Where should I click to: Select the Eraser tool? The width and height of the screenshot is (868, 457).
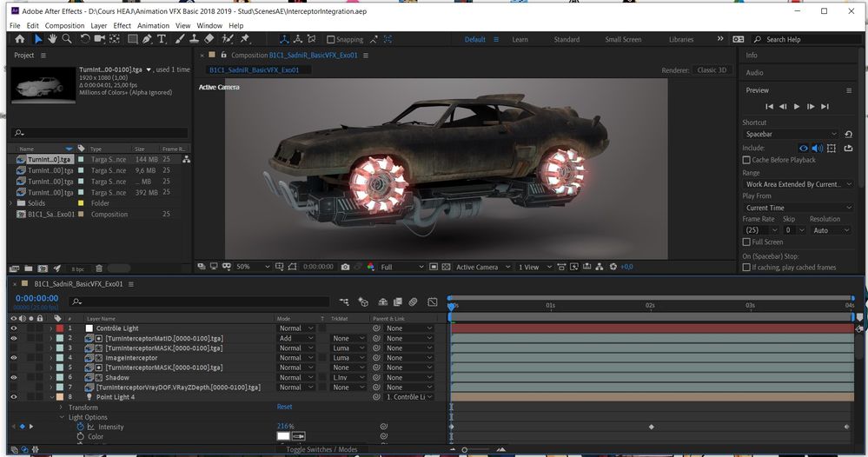tap(209, 39)
